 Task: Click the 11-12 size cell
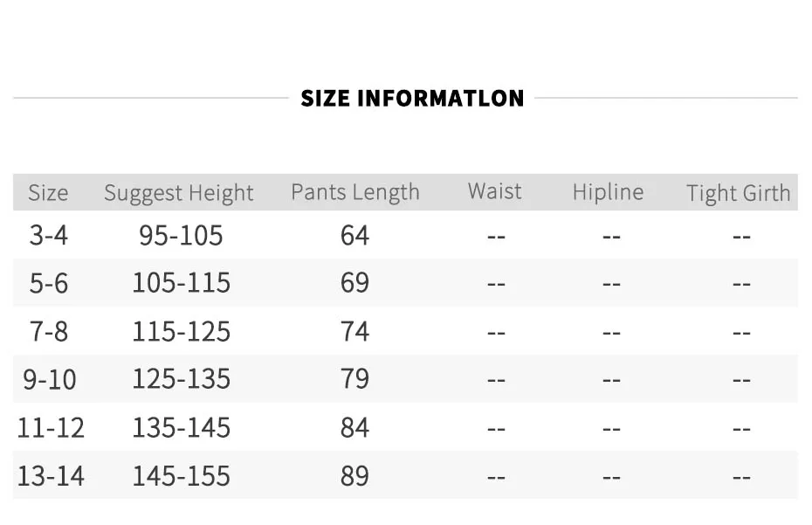coord(51,428)
